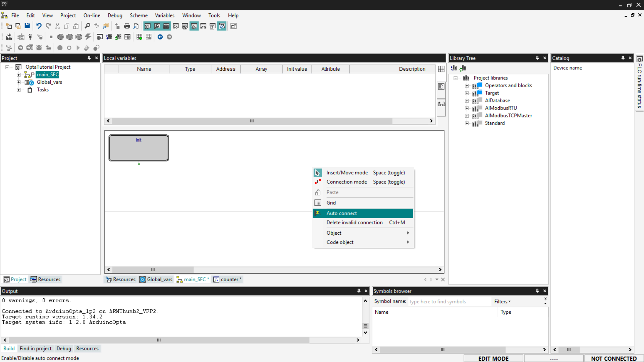The width and height of the screenshot is (644, 362).
Task: Open the Filters dropdown in Symbols browser
Action: click(502, 302)
